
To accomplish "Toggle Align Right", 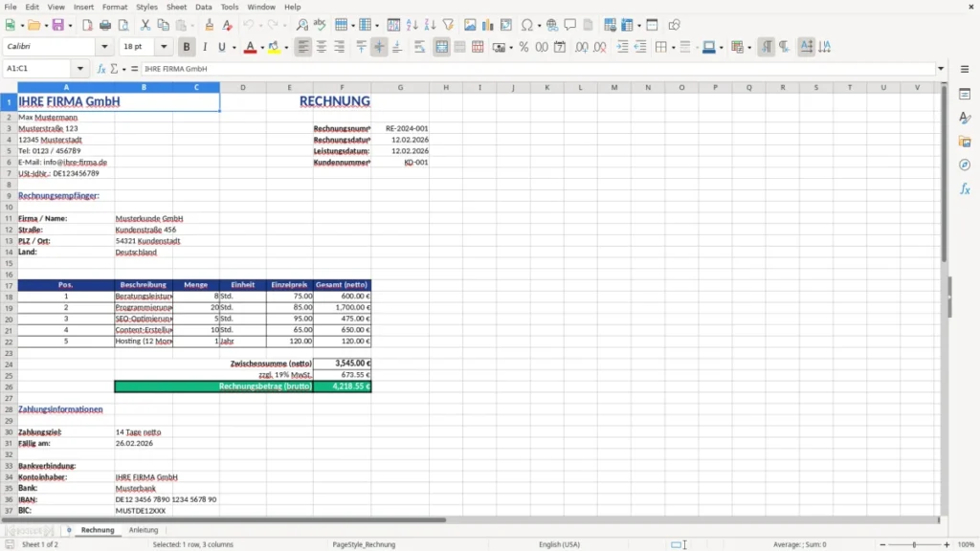I will tap(340, 47).
